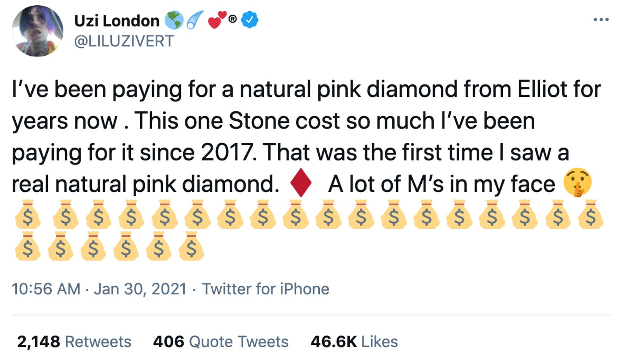The height and width of the screenshot is (364, 625).
Task: Click the shushing face emoji
Action: click(577, 183)
